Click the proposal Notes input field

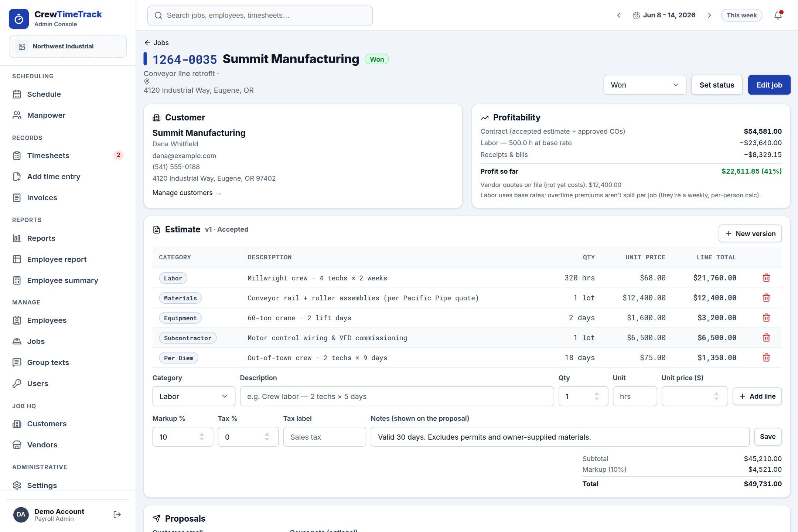point(560,437)
